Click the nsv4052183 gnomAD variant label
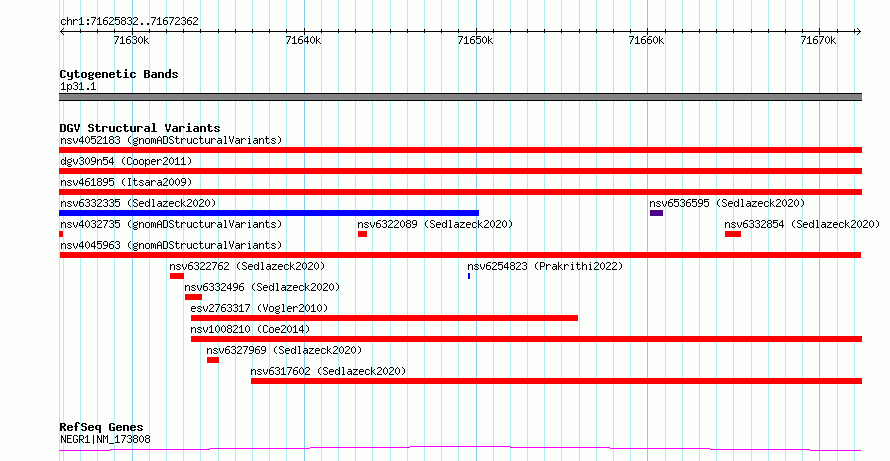 tap(171, 140)
